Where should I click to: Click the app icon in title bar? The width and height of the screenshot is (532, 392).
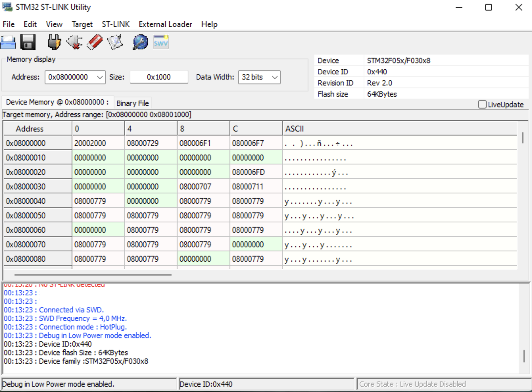coord(7,7)
